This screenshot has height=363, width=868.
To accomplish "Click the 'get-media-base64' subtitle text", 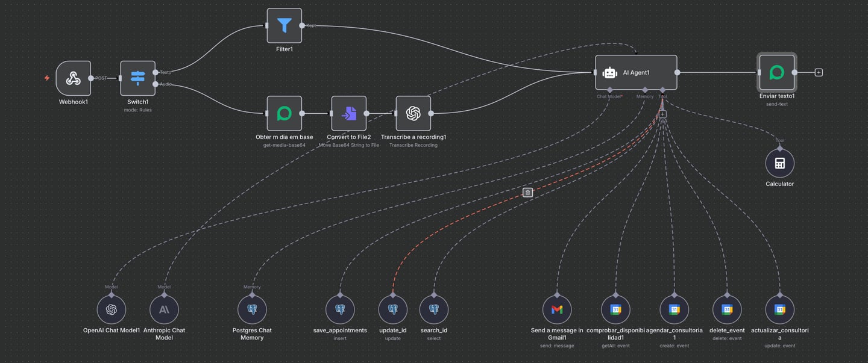I will pyautogui.click(x=285, y=145).
